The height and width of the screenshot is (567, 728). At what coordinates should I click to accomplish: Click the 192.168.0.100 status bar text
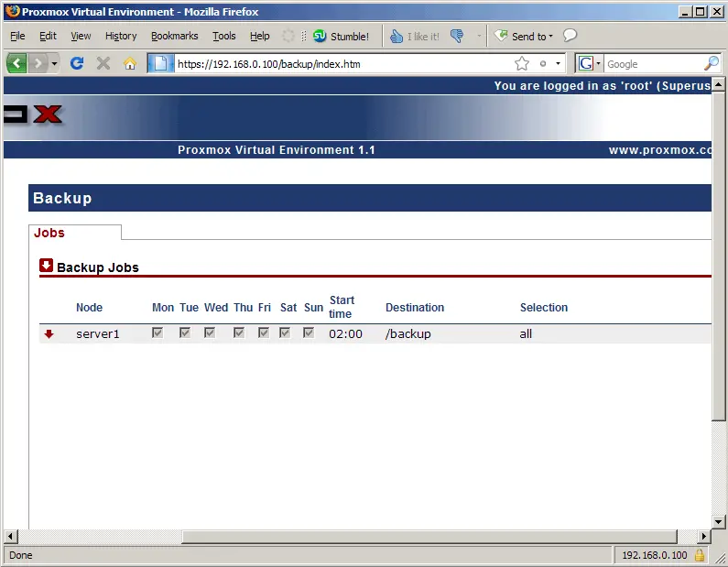pos(654,555)
